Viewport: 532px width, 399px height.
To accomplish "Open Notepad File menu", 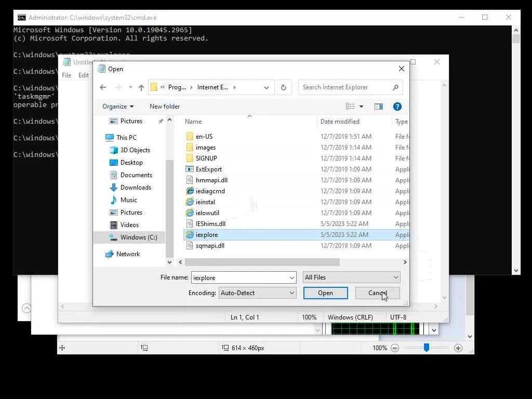I will pos(66,75).
